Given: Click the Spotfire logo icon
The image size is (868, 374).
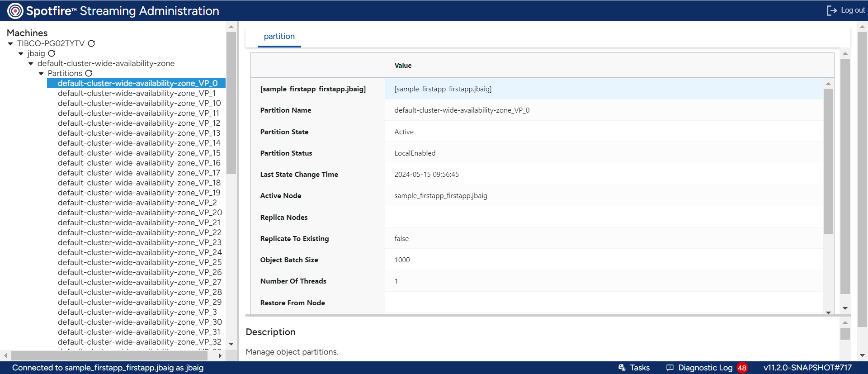Looking at the screenshot, I should pos(15,11).
